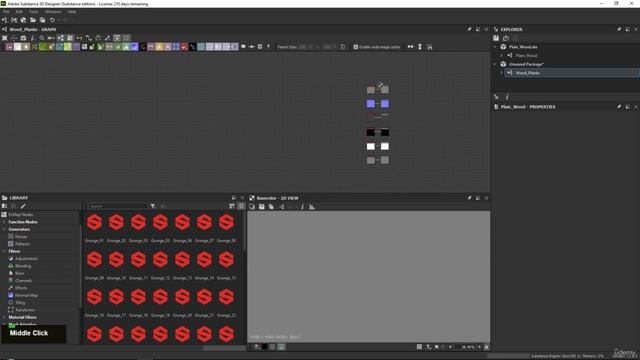Click the new substance graph icon in main toolbar
The image size is (640, 360).
4,20
